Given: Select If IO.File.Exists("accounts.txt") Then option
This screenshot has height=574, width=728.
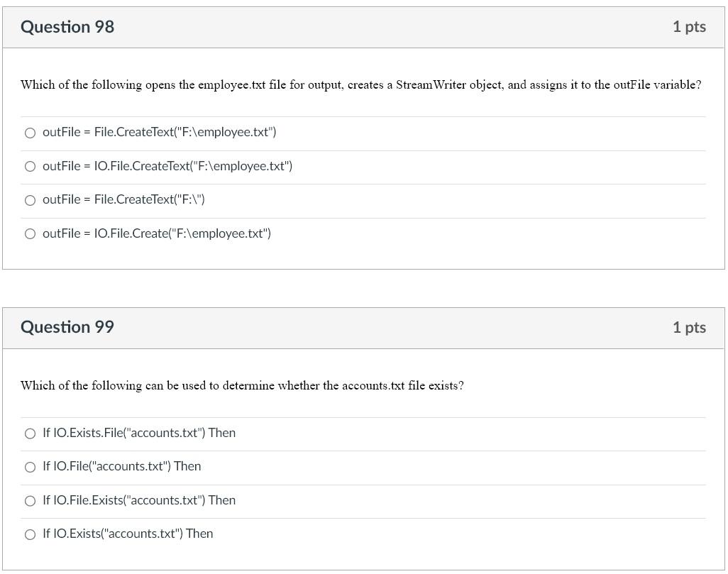Looking at the screenshot, I should tap(31, 500).
